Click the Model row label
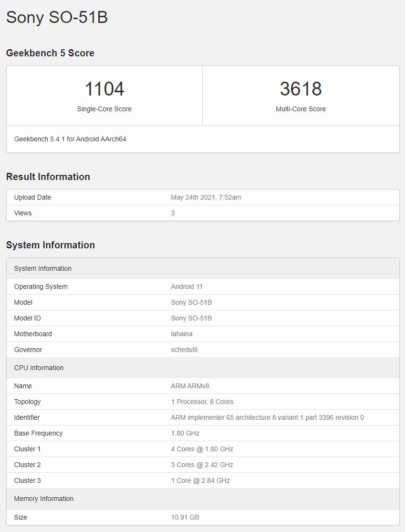The height and width of the screenshot is (532, 405). pyautogui.click(x=23, y=302)
